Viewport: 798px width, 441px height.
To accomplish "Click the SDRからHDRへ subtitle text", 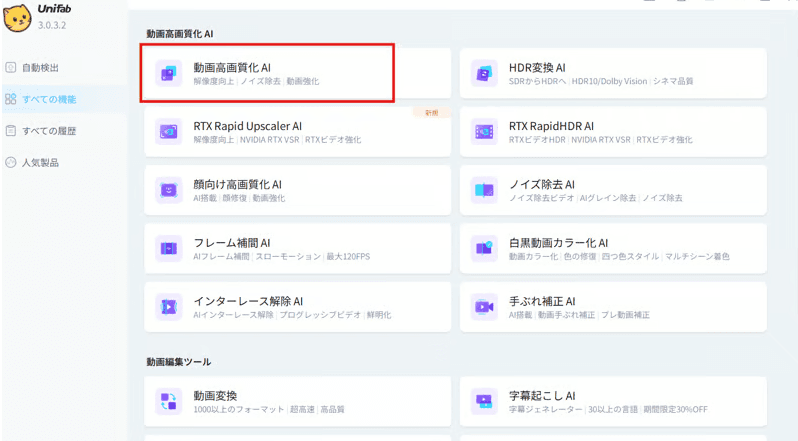I will (537, 81).
